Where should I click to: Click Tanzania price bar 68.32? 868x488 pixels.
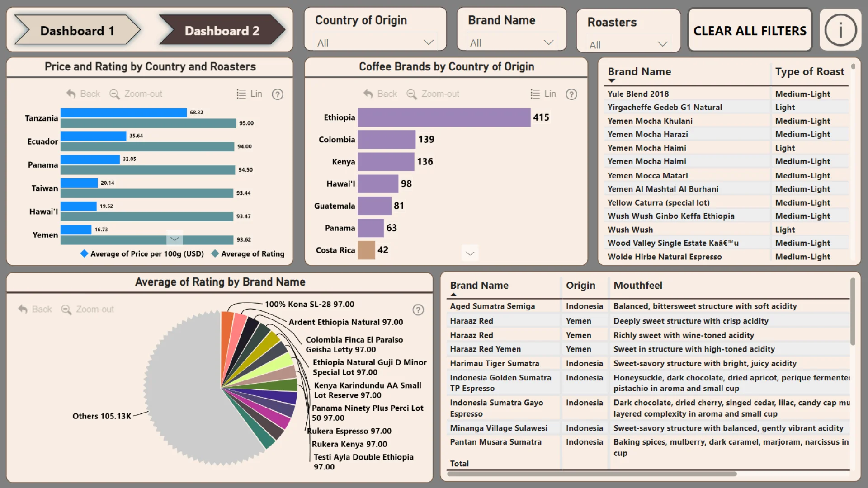point(123,113)
